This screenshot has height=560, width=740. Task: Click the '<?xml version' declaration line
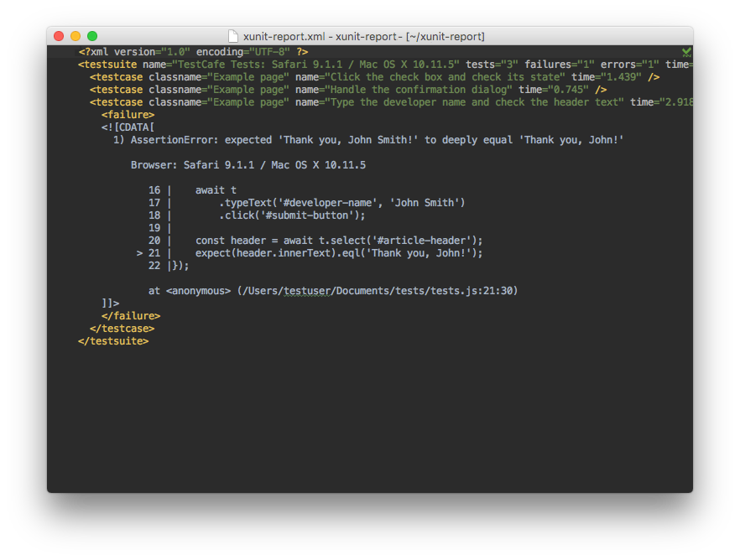193,52
